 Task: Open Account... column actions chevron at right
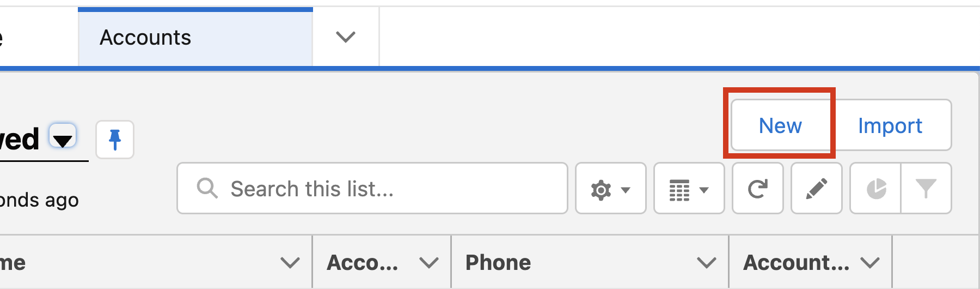click(870, 263)
